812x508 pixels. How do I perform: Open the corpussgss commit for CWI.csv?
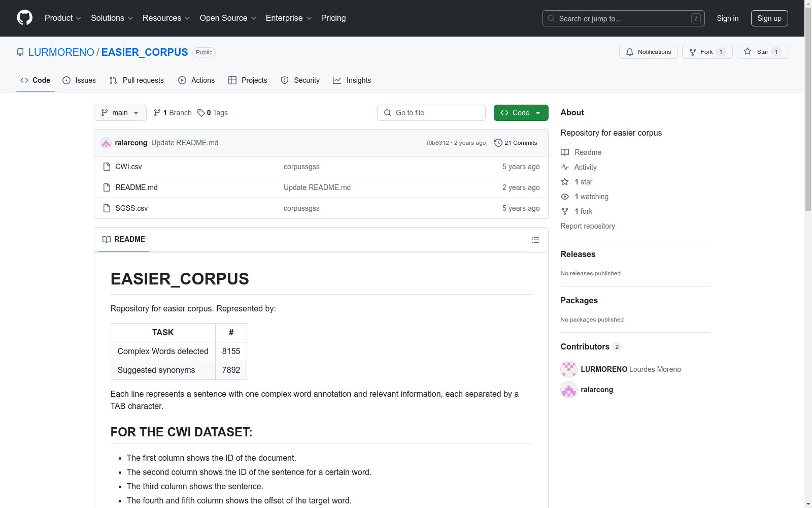pyautogui.click(x=301, y=167)
